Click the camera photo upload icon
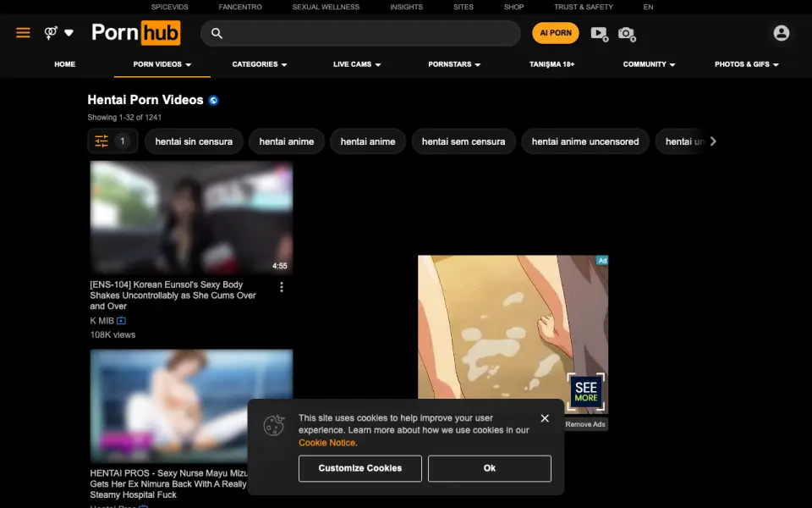812x508 pixels. (627, 34)
